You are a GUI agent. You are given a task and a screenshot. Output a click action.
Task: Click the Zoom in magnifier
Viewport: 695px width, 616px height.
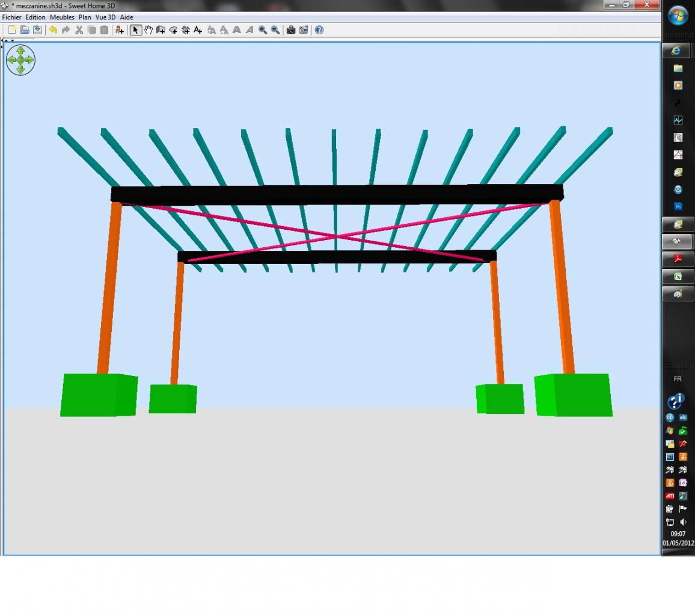pyautogui.click(x=263, y=30)
